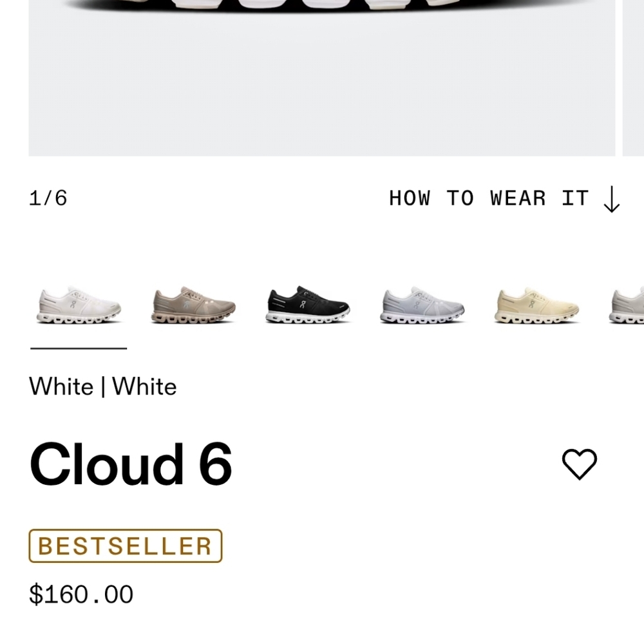Select the black Cloud 6 colorway thumbnail
Screen dimensions: 644x644
[307, 304]
